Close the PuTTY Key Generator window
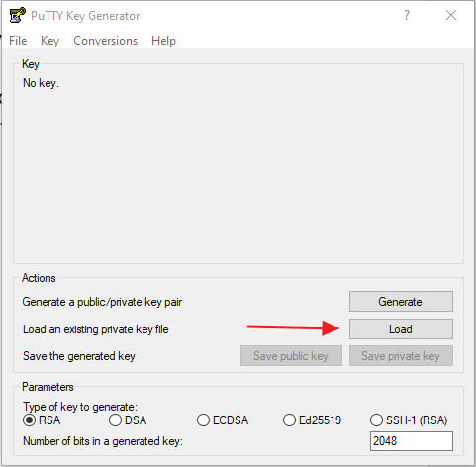Screen dimensions: 476x467 (x=451, y=15)
